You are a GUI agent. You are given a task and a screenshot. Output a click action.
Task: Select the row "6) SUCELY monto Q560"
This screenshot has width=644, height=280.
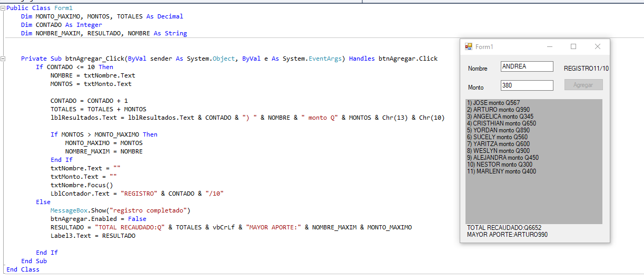(497, 137)
